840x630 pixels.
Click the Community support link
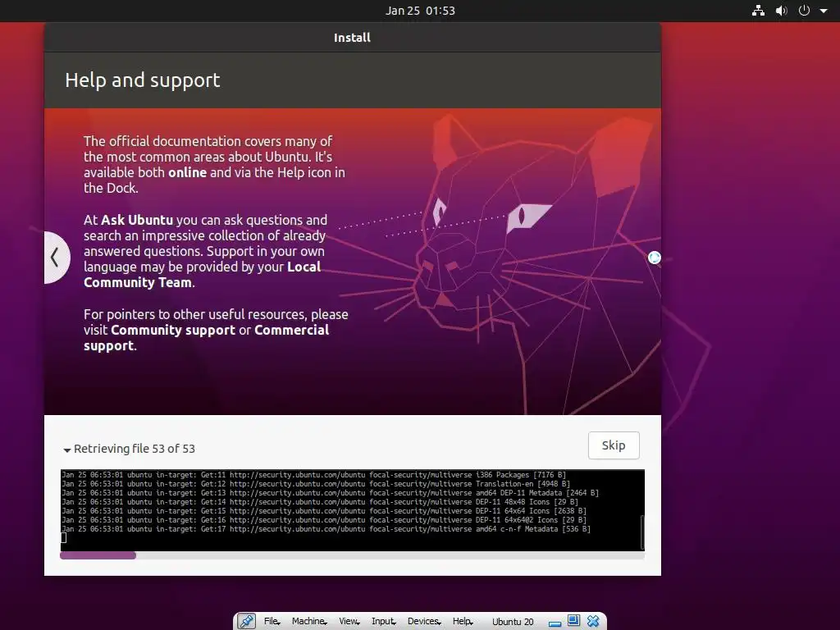[x=173, y=330]
